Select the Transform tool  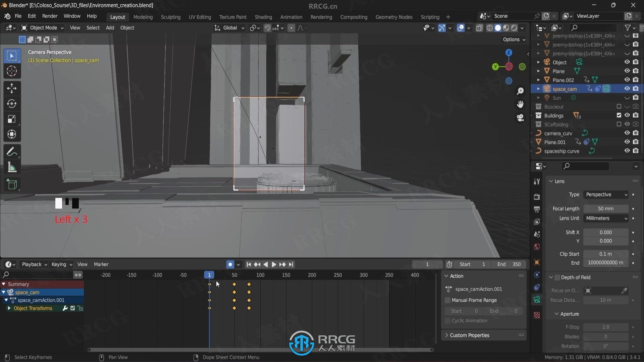coord(12,134)
